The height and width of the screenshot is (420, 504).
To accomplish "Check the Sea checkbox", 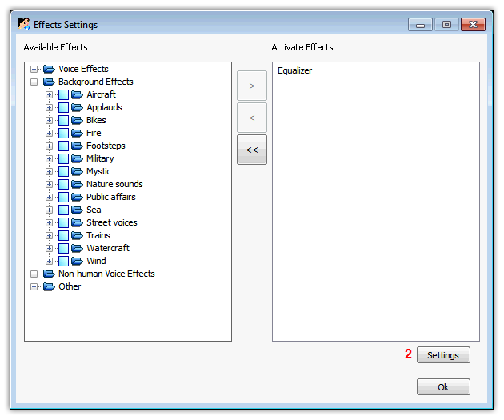I will (63, 210).
